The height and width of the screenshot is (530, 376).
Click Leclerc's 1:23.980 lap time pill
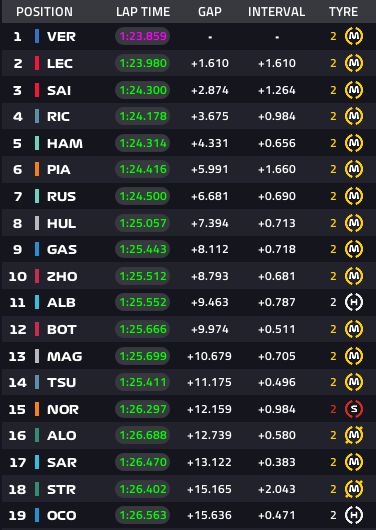pyautogui.click(x=143, y=63)
